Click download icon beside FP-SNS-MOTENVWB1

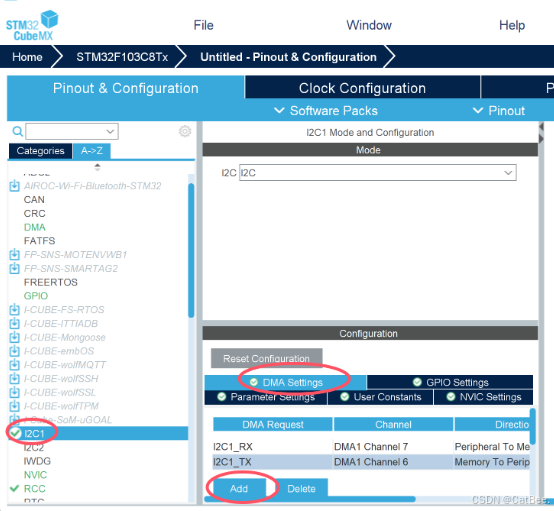(x=14, y=254)
